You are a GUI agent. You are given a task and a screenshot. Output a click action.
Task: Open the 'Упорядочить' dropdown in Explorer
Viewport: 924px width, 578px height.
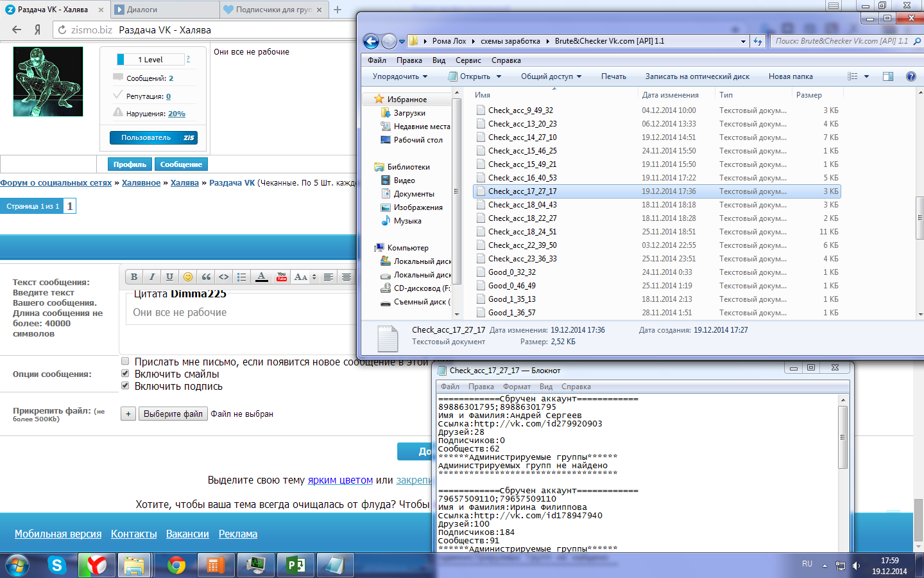[x=400, y=76]
